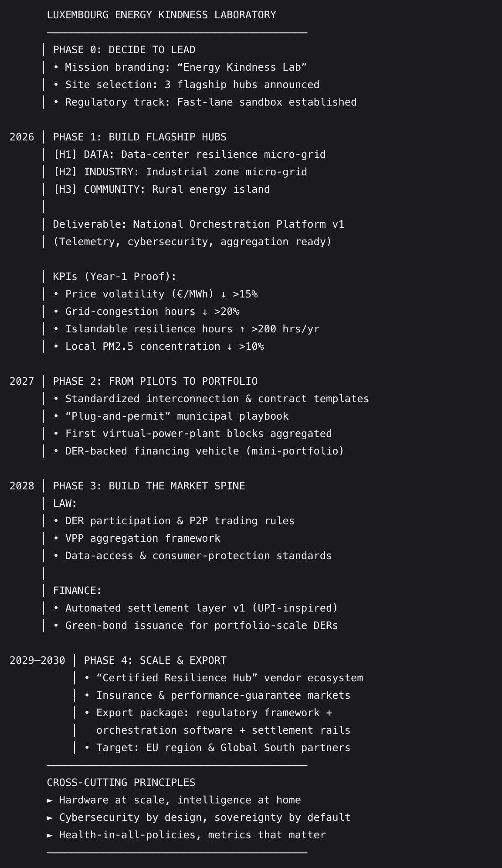Click the 2029–2030 year marker

37,660
